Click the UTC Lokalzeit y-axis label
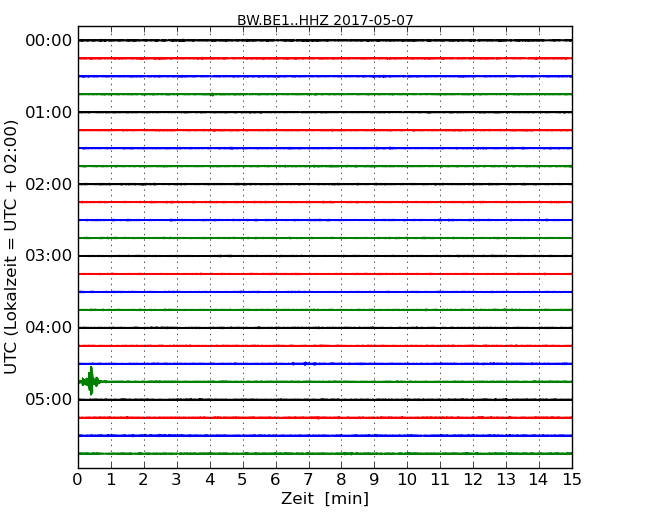The image size is (650, 520). click(x=11, y=247)
